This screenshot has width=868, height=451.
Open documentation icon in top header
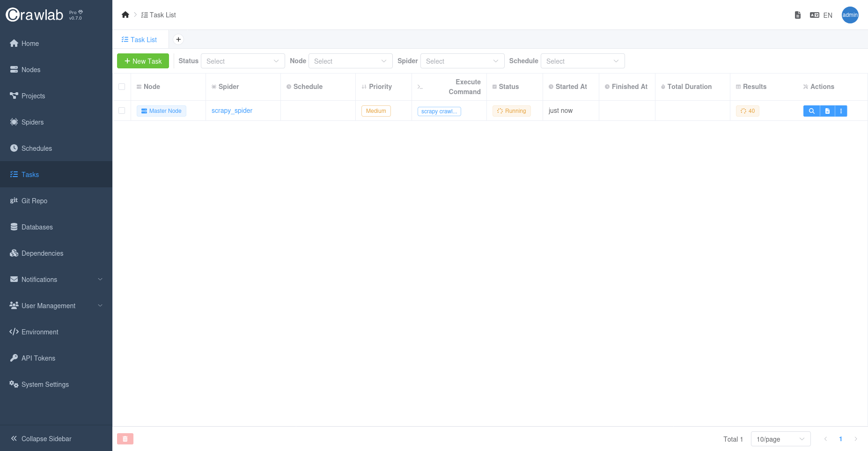tap(798, 15)
